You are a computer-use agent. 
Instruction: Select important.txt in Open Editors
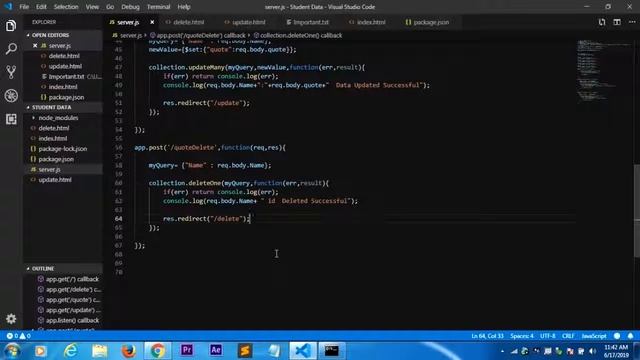pyautogui.click(x=66, y=76)
